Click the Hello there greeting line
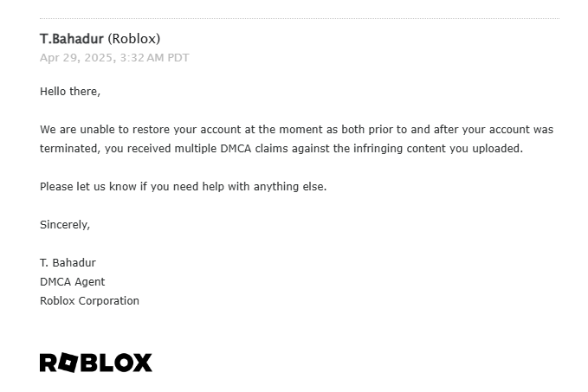The image size is (588, 392). pyautogui.click(x=70, y=92)
